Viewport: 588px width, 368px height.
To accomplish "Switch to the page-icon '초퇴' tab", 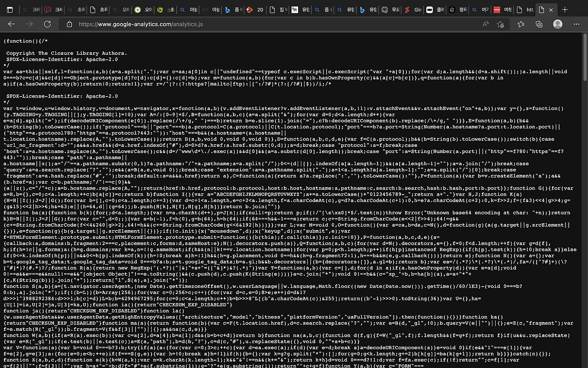I will click(97, 10).
